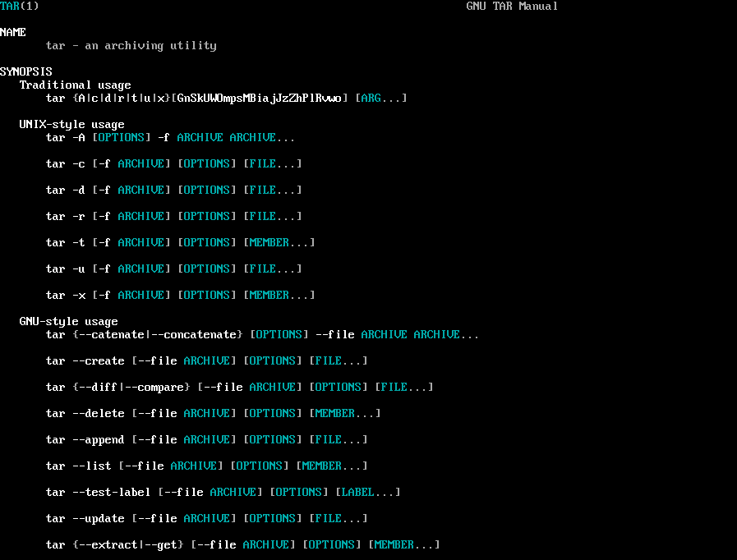Click OPTIONS in the --catenate line
The height and width of the screenshot is (560, 737).
pyautogui.click(x=279, y=335)
